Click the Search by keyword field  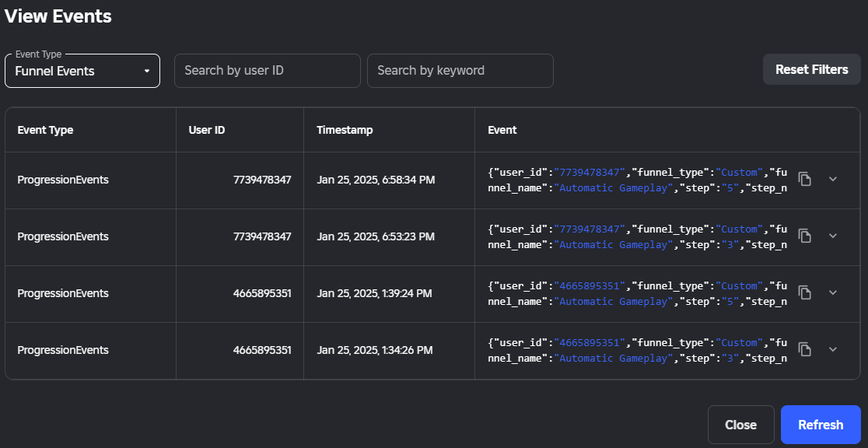click(460, 71)
